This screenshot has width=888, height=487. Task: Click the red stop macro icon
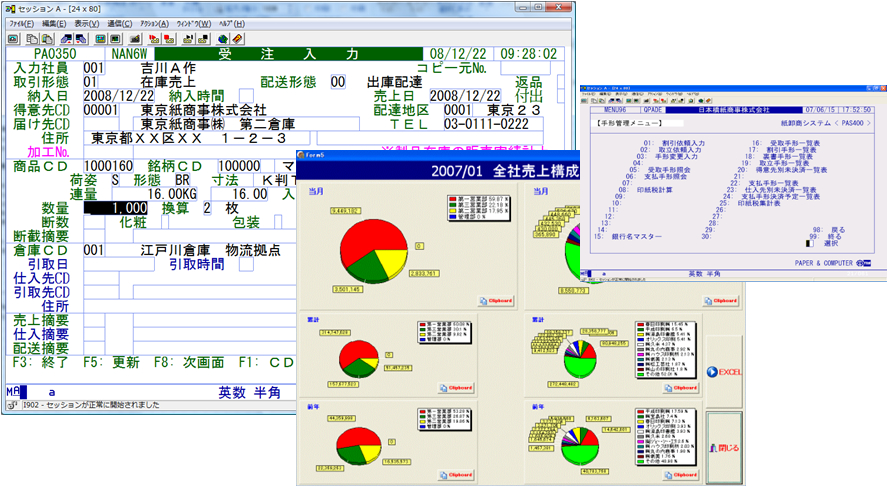(169, 39)
